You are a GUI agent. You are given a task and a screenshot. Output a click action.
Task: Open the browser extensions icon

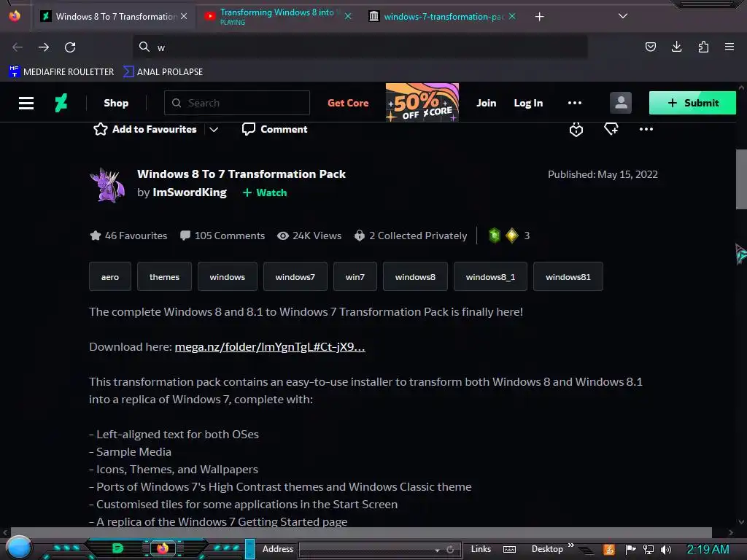point(703,47)
